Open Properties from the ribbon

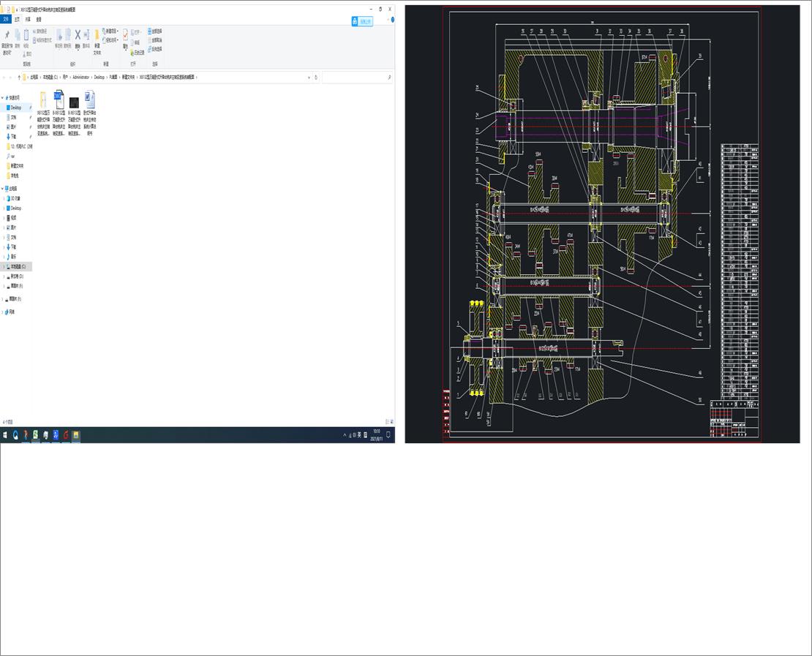tap(125, 36)
